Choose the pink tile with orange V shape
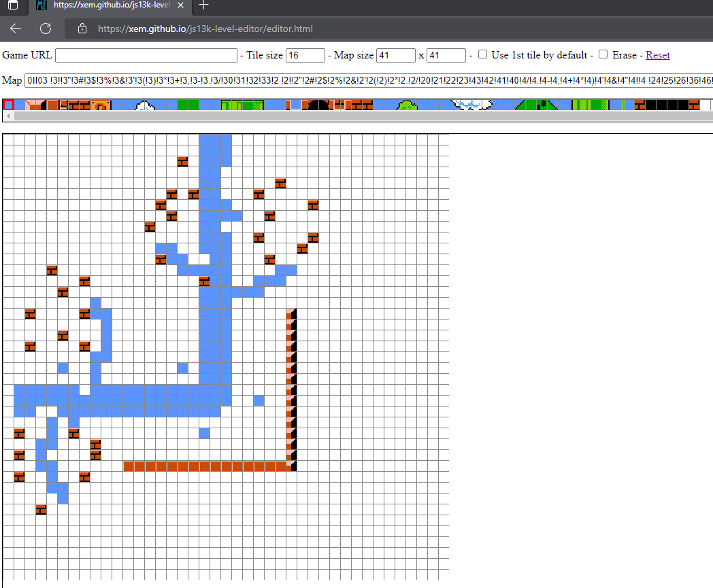The height and width of the screenshot is (588, 713). pos(31,105)
